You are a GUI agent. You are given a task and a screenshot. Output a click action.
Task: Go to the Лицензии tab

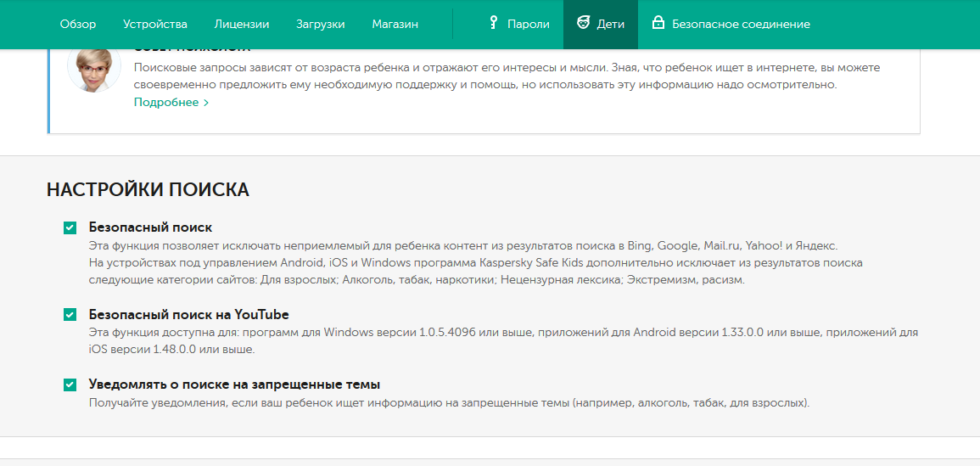pos(242,24)
